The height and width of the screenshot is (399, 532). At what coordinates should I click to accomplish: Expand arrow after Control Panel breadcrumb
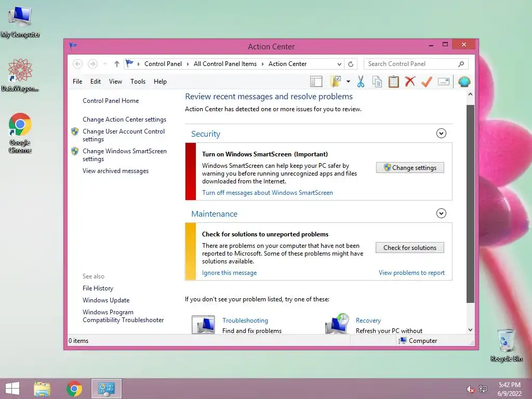tap(188, 64)
